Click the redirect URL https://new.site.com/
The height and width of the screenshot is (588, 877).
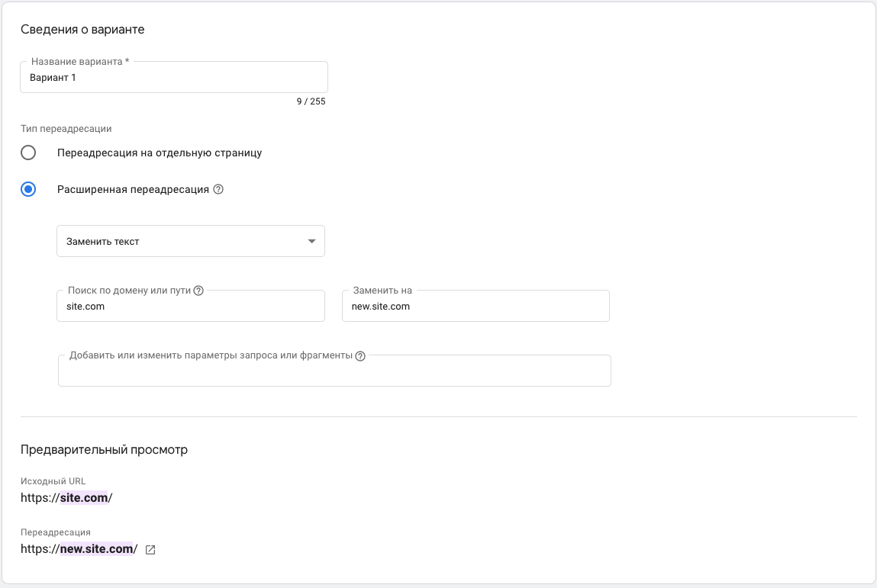79,549
